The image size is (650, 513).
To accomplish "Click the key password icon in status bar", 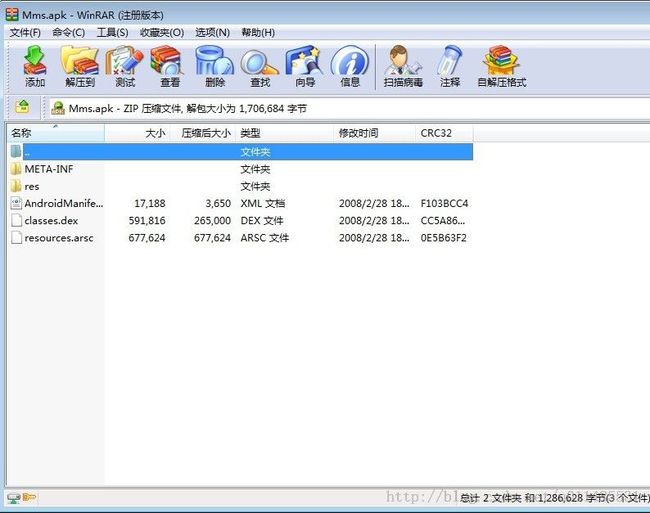I will tap(29, 497).
